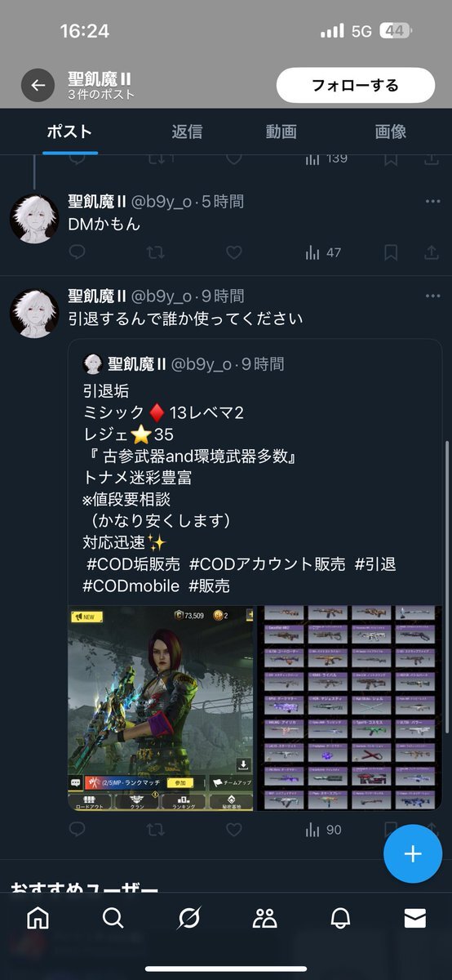Like the DMかもん post

pos(234,252)
